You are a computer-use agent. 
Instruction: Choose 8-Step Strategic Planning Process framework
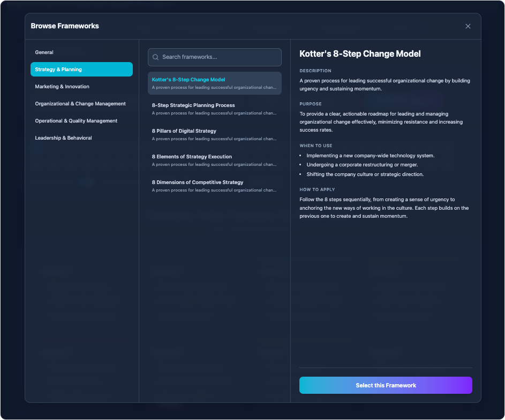coord(214,109)
